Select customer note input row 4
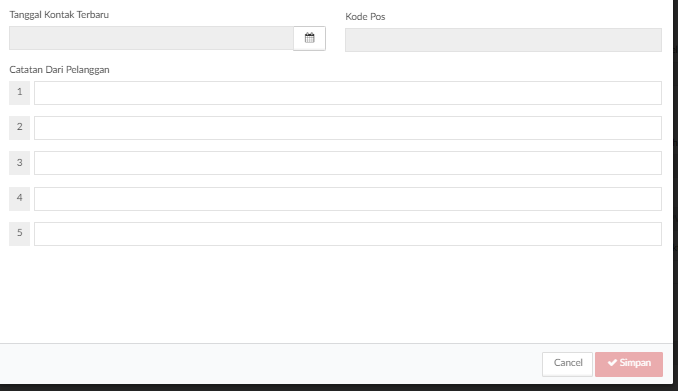The image size is (678, 391). [348, 199]
